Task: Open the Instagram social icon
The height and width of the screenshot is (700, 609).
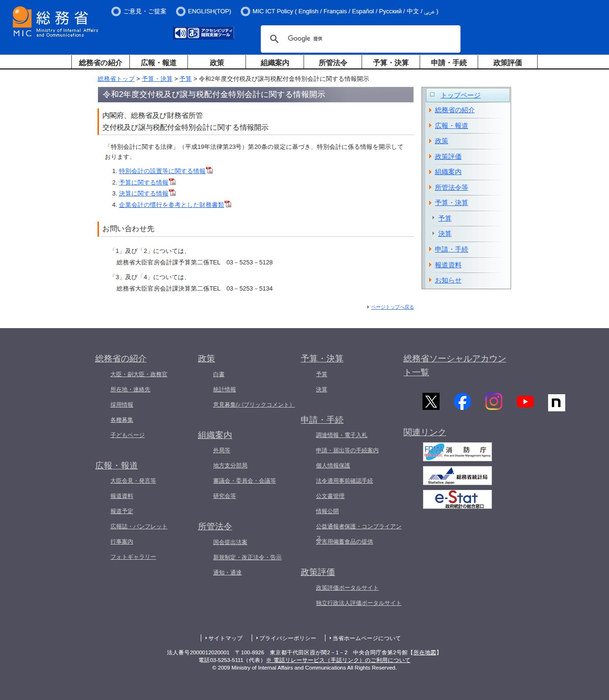Action: 494,401
